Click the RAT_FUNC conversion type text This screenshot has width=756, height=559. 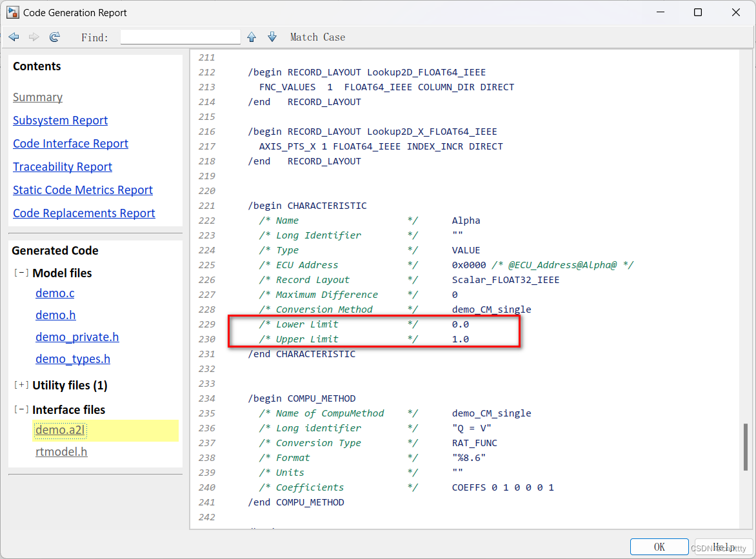coord(474,443)
